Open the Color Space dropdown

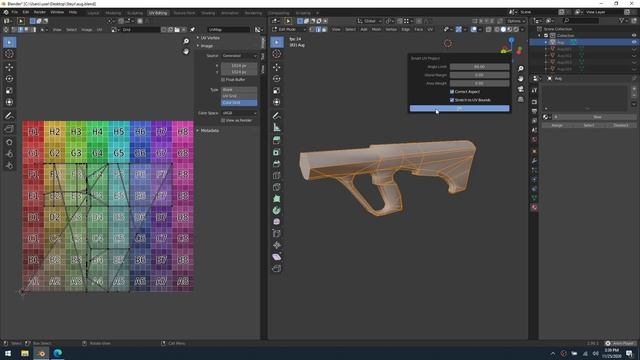(x=239, y=113)
